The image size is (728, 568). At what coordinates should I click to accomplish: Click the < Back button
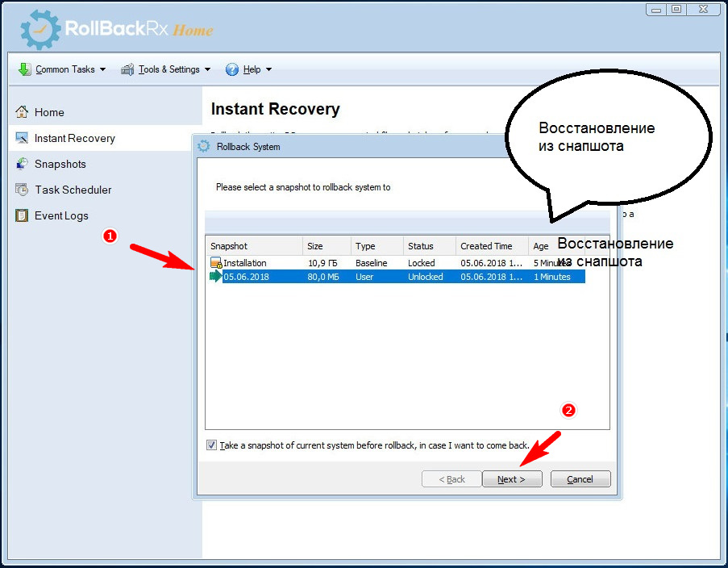tap(451, 478)
